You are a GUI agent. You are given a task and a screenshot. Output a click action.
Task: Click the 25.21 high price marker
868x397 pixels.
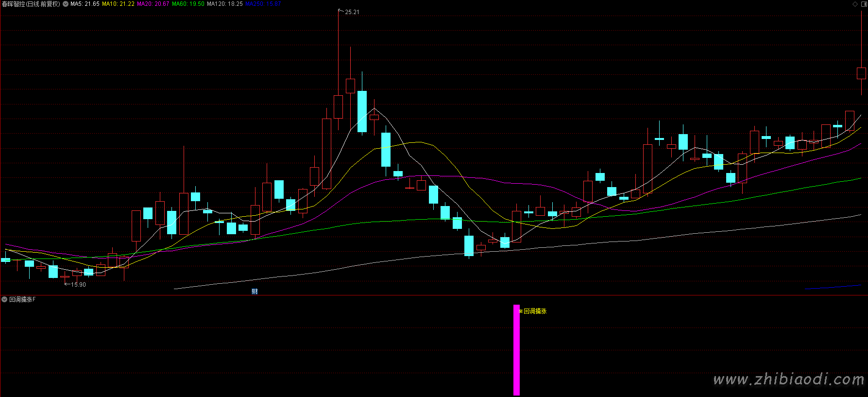pyautogui.click(x=352, y=12)
